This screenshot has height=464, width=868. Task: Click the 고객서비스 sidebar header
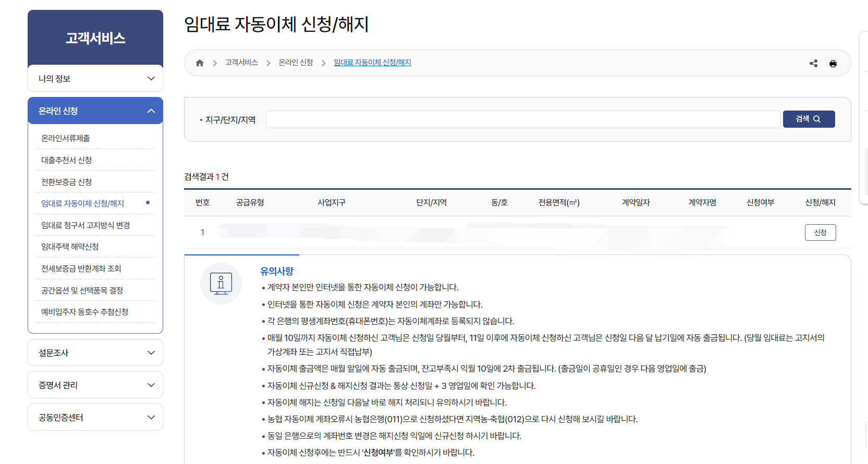coord(95,38)
